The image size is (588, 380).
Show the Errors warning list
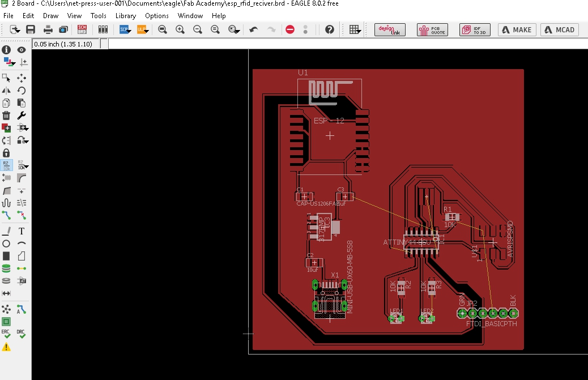(x=6, y=347)
